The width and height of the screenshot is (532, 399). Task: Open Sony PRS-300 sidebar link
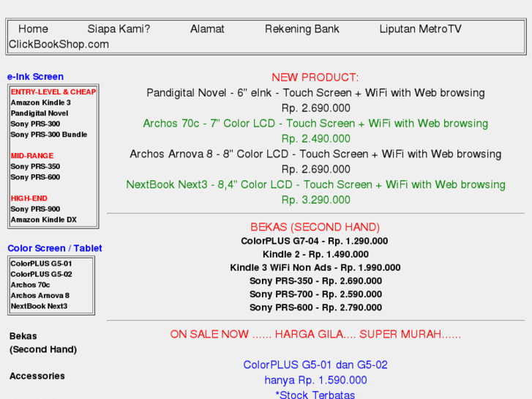[35, 124]
